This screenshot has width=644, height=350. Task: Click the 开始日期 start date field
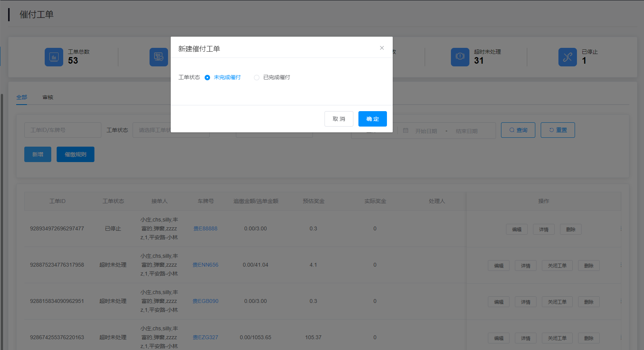pos(426,131)
